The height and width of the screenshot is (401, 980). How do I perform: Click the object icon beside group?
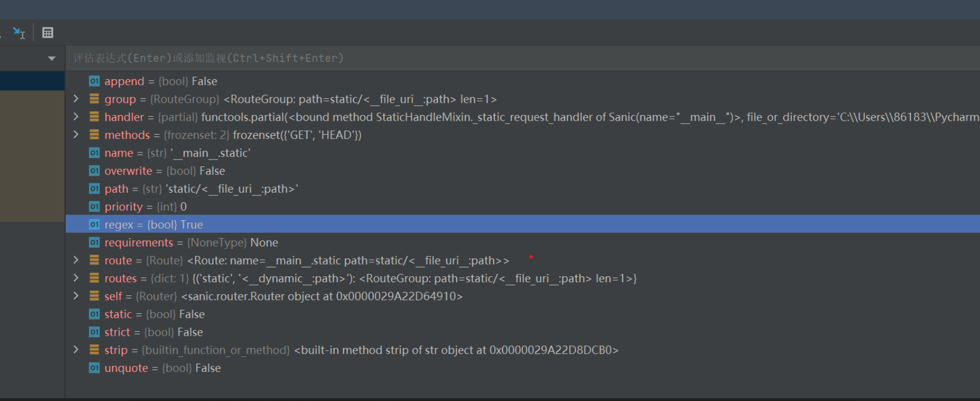coord(94,99)
